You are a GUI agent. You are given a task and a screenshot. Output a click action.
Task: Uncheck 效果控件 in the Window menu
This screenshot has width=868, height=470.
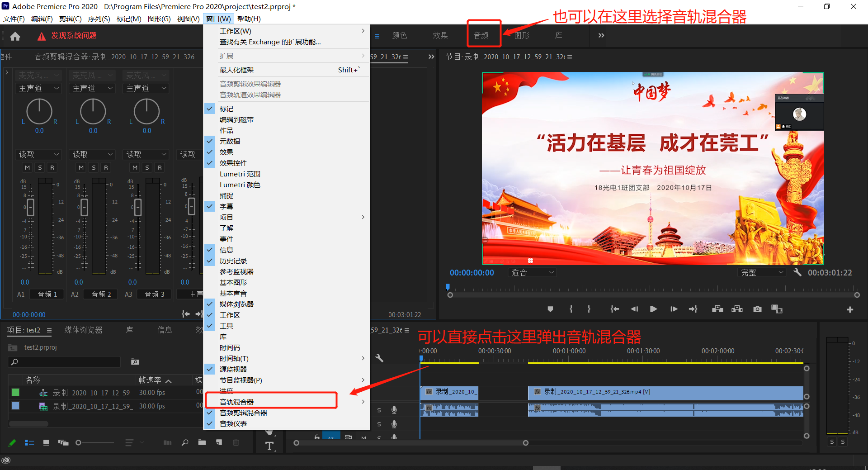[x=233, y=163]
